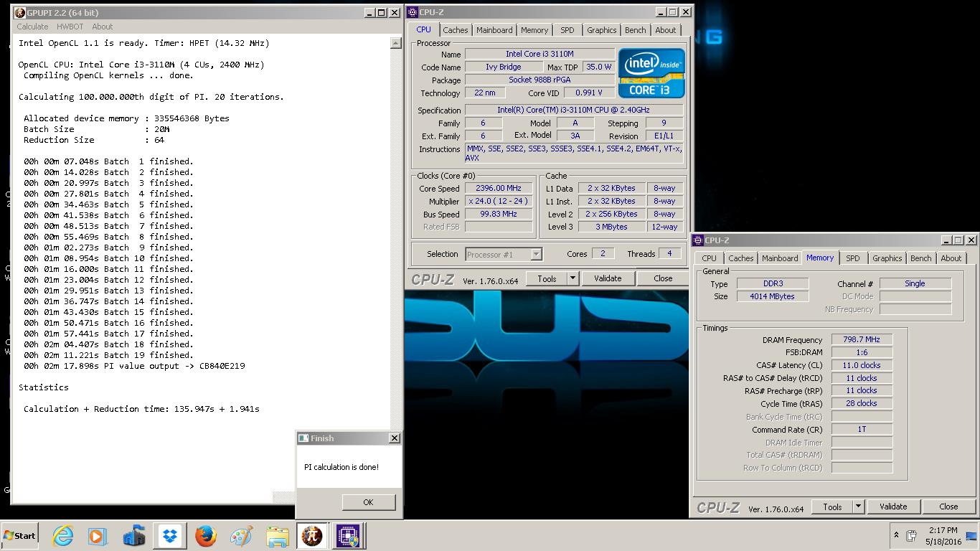Click the Intel Core i3 logo badge
This screenshot has height=551, width=980.
pyautogui.click(x=651, y=73)
